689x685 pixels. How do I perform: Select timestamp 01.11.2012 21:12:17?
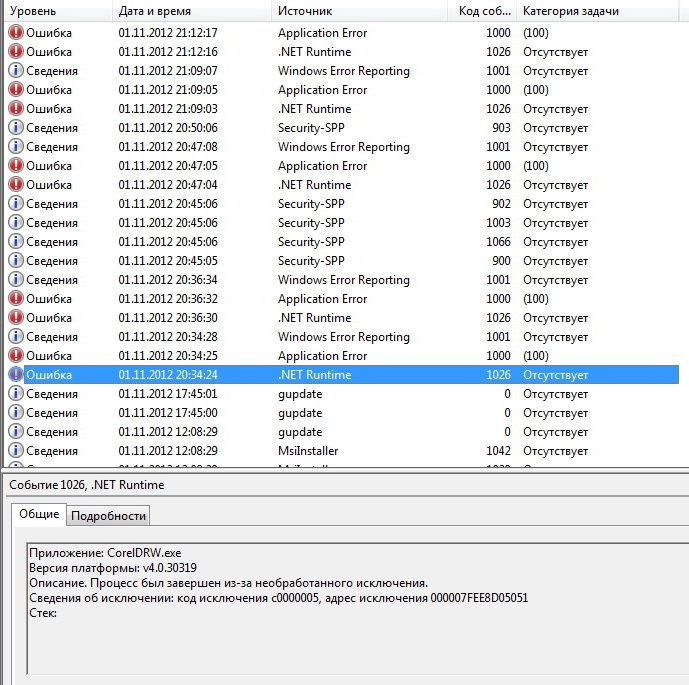(x=168, y=33)
